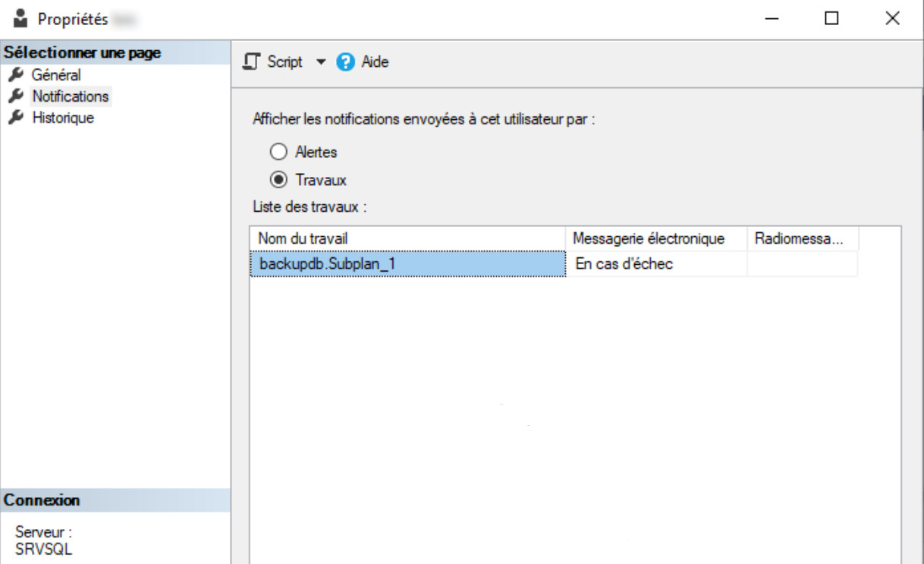
Task: Minimize the Propriétés dialog window
Action: point(773,18)
